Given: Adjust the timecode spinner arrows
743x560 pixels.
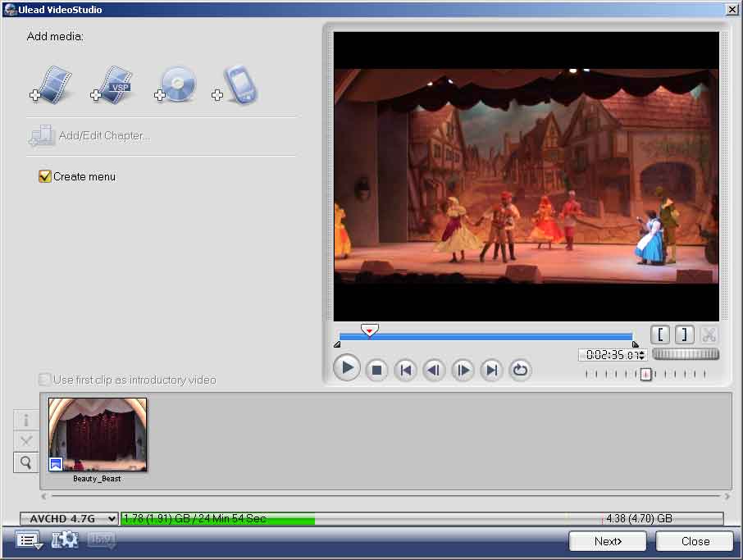Looking at the screenshot, I should [642, 355].
